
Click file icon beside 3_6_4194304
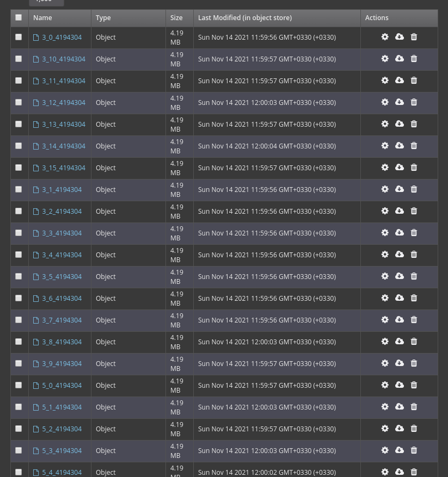(36, 299)
